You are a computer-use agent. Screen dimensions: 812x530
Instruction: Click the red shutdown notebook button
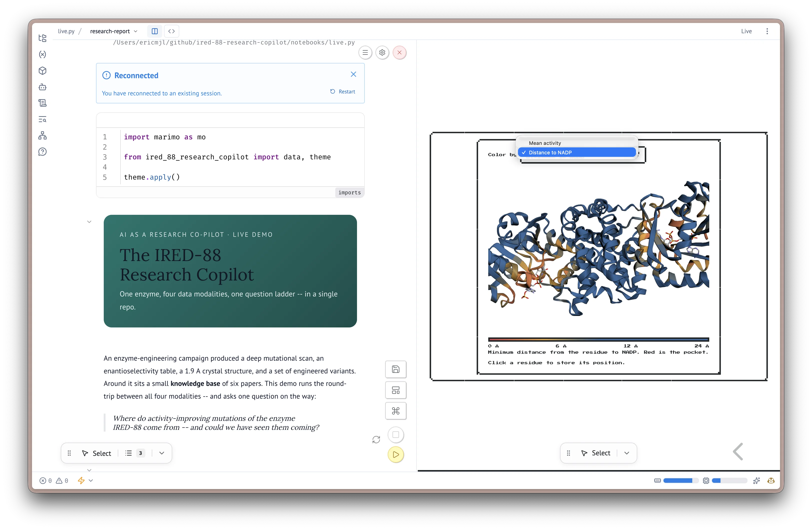click(x=399, y=52)
